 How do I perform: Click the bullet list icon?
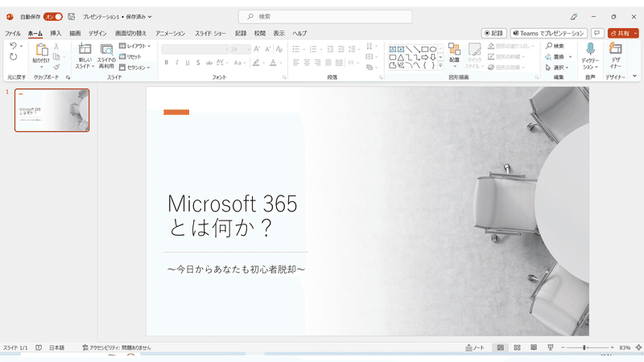pyautogui.click(x=296, y=49)
